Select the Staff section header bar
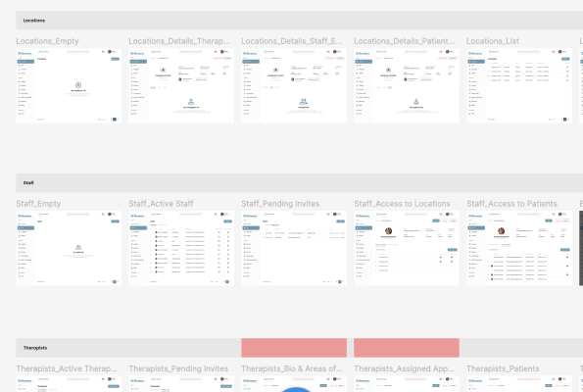 point(299,183)
